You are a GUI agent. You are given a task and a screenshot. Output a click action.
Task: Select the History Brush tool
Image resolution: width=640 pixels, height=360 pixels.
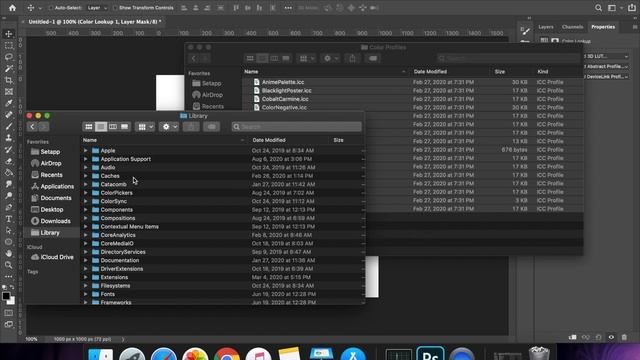pyautogui.click(x=9, y=149)
